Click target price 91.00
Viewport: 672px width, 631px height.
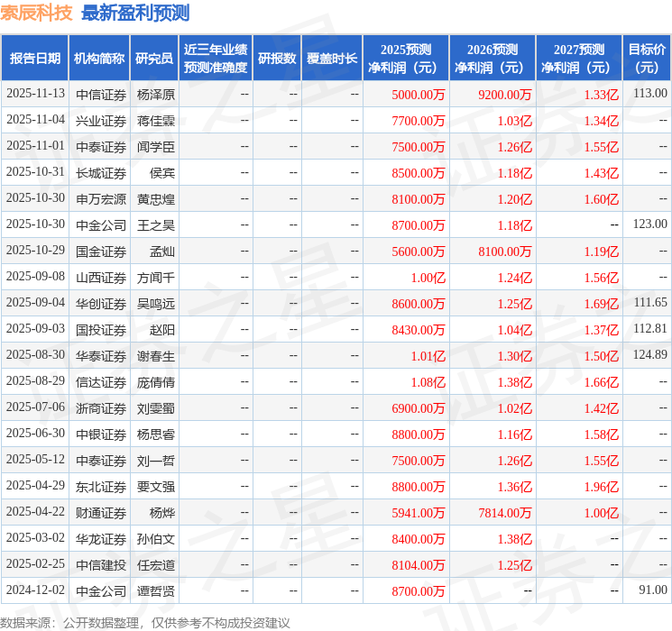point(653,590)
